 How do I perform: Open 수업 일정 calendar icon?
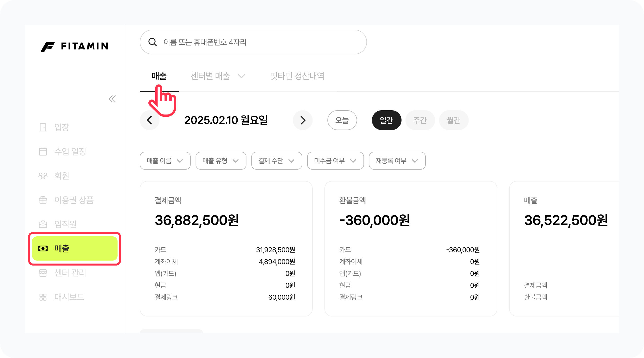click(x=43, y=152)
